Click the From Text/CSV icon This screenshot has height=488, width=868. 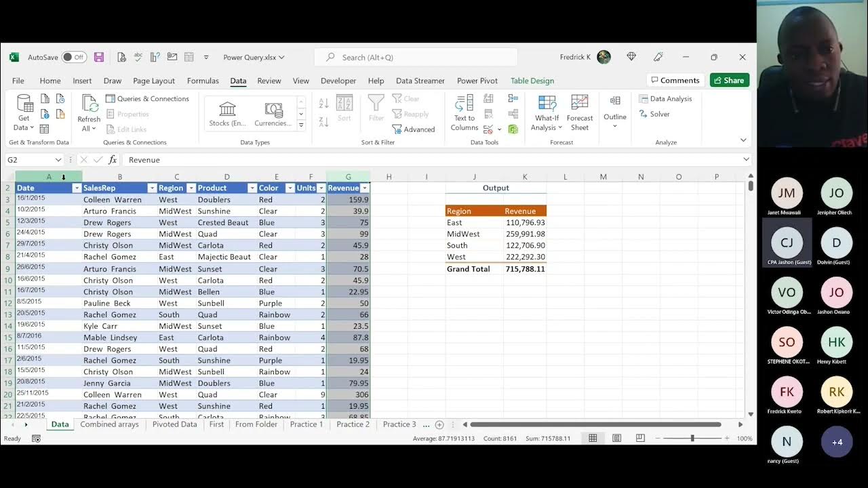pyautogui.click(x=44, y=99)
